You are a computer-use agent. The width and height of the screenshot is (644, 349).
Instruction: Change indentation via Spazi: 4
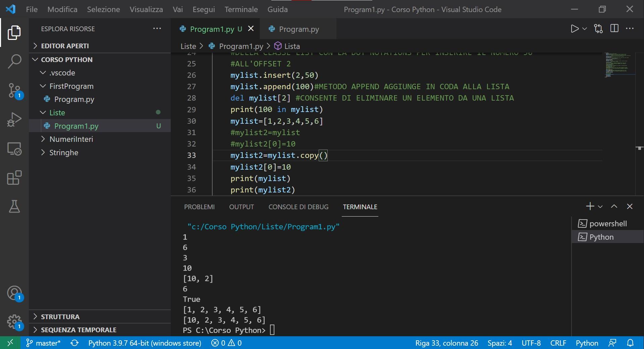(x=500, y=343)
